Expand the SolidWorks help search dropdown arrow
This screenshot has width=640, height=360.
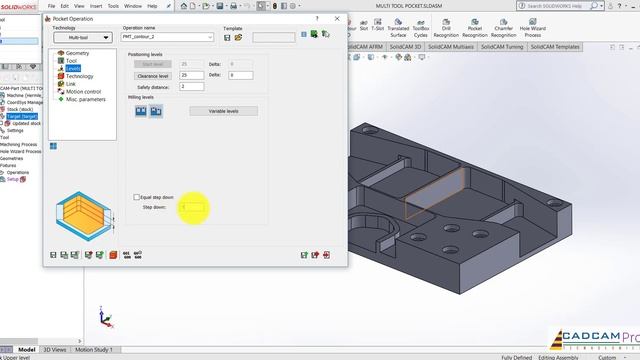tap(602, 6)
